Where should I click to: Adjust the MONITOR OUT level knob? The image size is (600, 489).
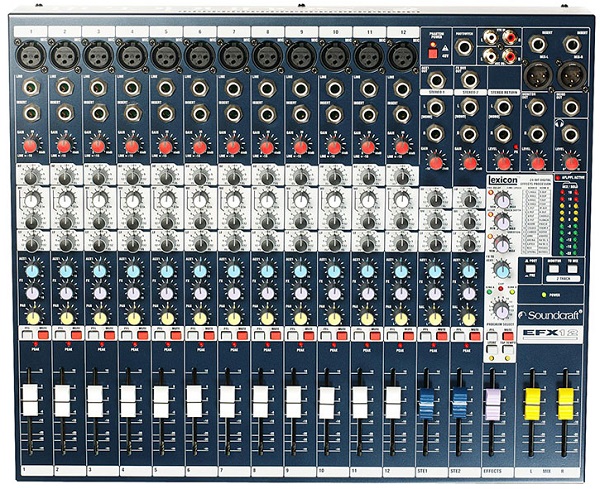pyautogui.click(x=538, y=163)
